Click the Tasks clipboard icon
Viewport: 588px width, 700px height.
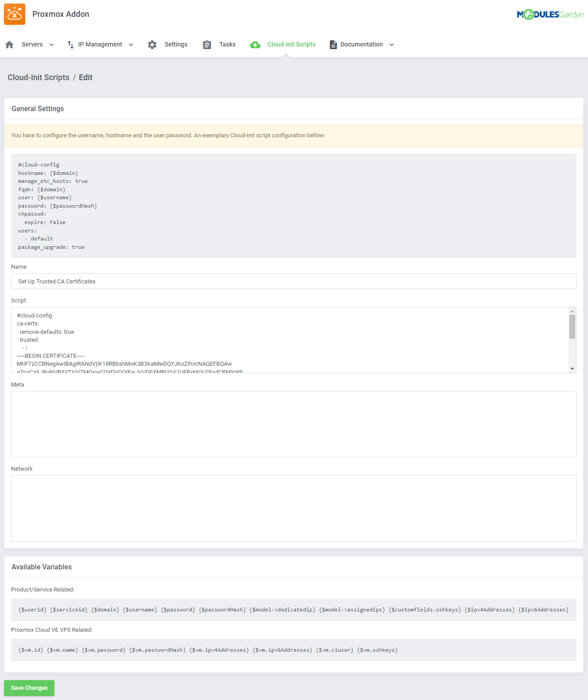207,45
